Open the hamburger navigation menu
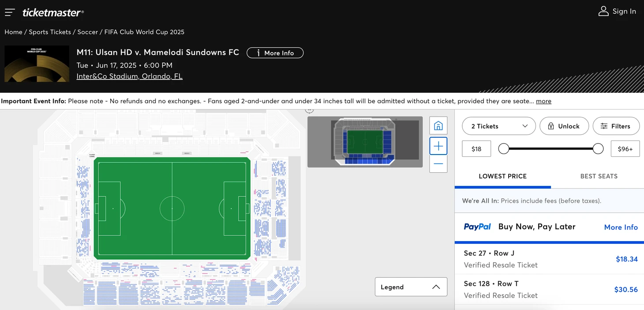The image size is (644, 310). 10,12
